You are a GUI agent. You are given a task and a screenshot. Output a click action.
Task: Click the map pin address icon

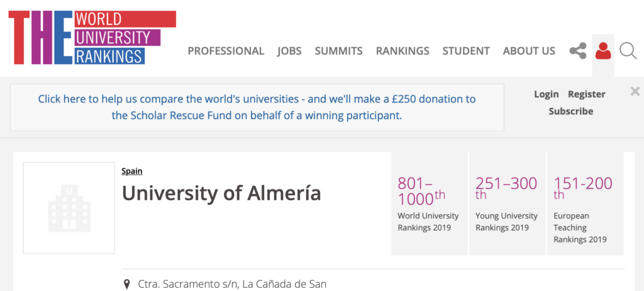click(x=127, y=284)
